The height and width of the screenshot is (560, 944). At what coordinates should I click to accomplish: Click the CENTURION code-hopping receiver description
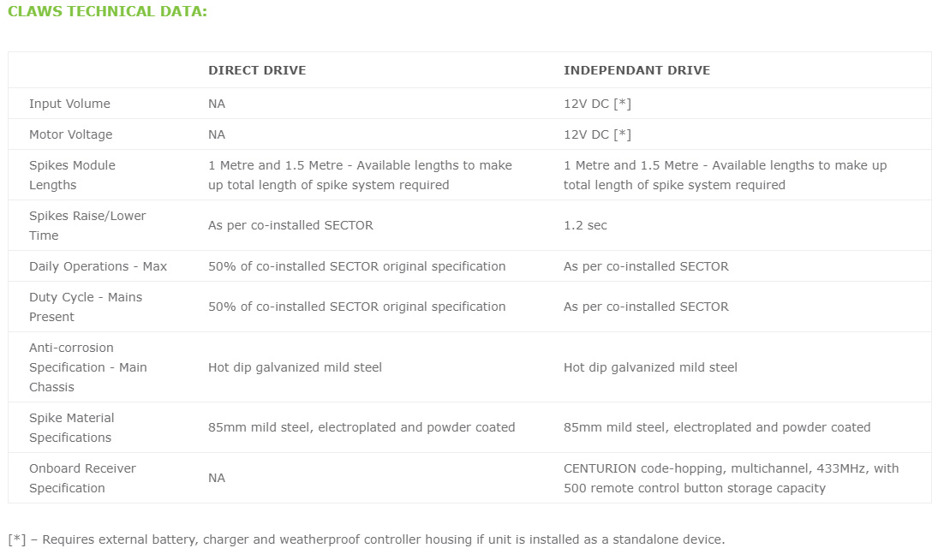coord(731,478)
